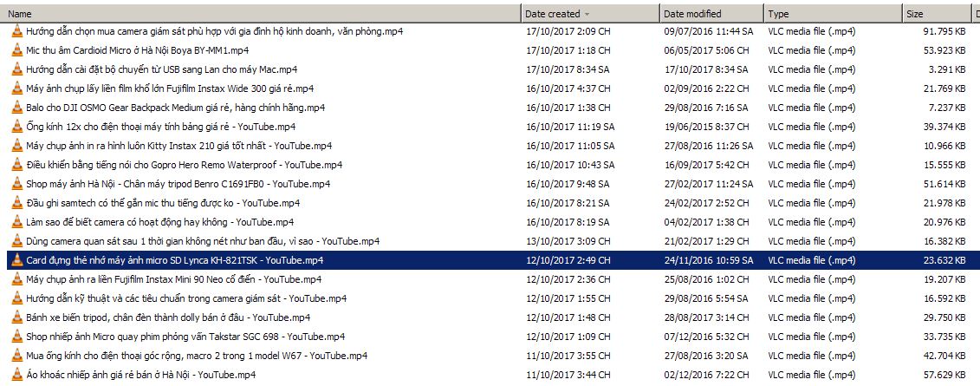Sort by the Type column header
The width and height of the screenshot is (980, 386).
[x=833, y=13]
